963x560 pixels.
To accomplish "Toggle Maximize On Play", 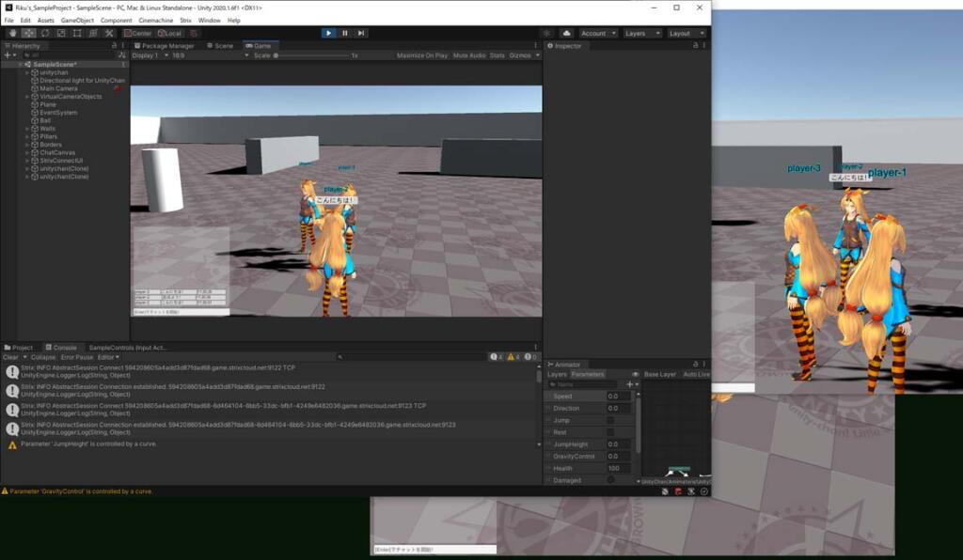I will point(422,55).
